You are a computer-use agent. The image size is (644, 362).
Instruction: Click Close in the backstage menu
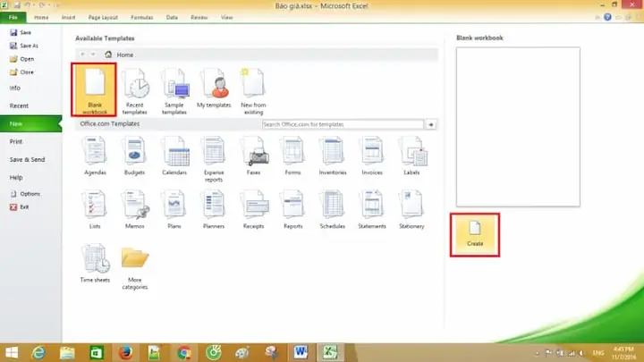21,72
